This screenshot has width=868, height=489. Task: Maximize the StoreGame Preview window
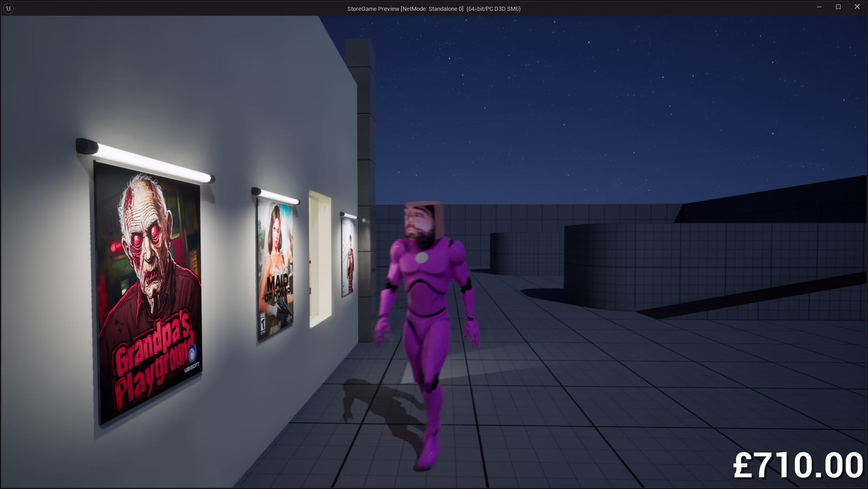tap(838, 7)
